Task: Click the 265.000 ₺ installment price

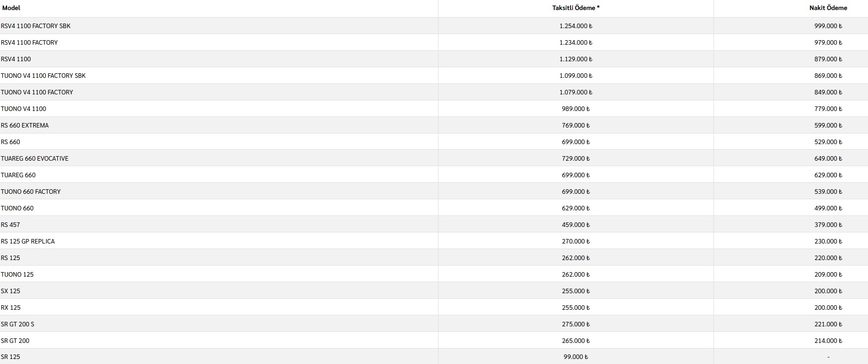Action: (x=576, y=341)
